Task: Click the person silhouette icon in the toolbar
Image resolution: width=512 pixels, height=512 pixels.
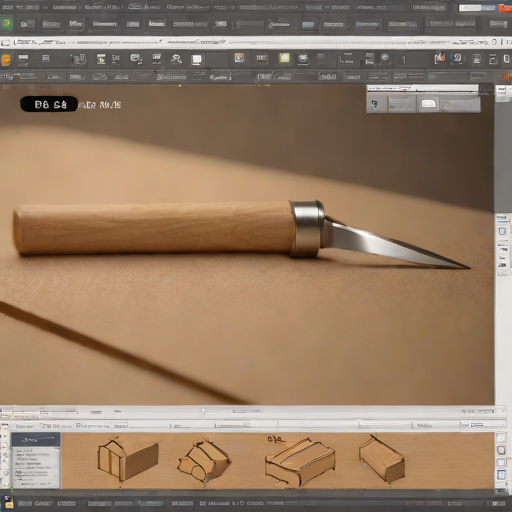Action: pyautogui.click(x=176, y=59)
